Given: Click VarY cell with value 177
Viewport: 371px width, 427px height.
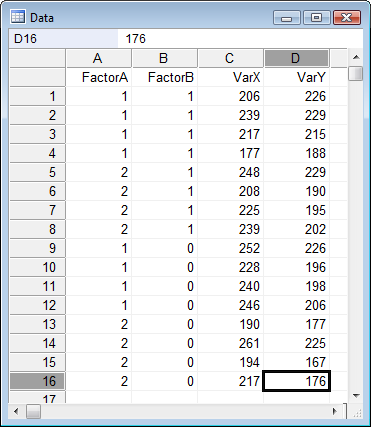Looking at the screenshot, I should [297, 324].
